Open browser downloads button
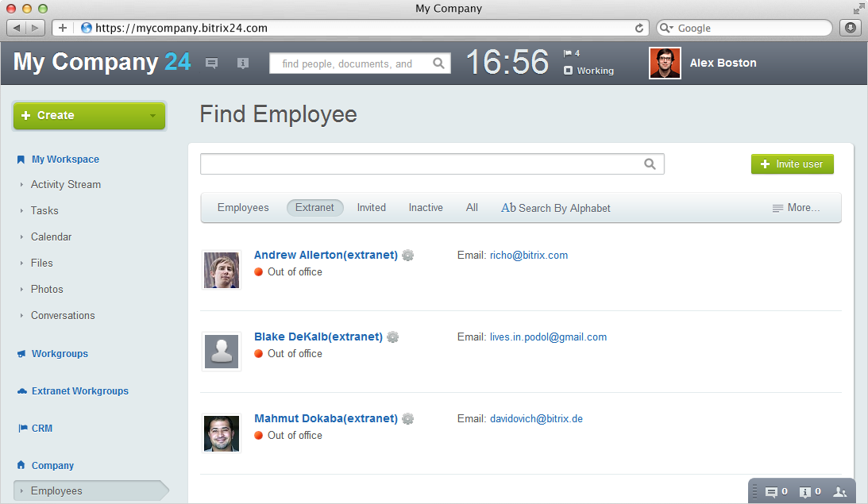The width and height of the screenshot is (868, 504). click(x=851, y=28)
